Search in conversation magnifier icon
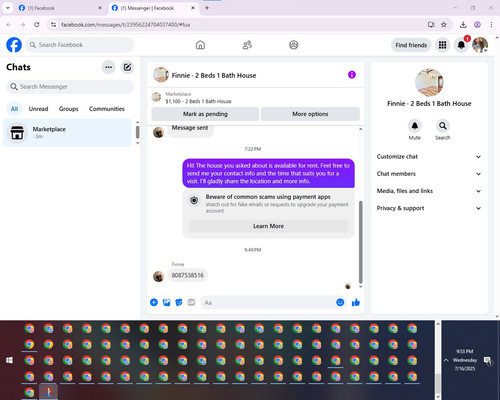This screenshot has height=400, width=500. 443,126
